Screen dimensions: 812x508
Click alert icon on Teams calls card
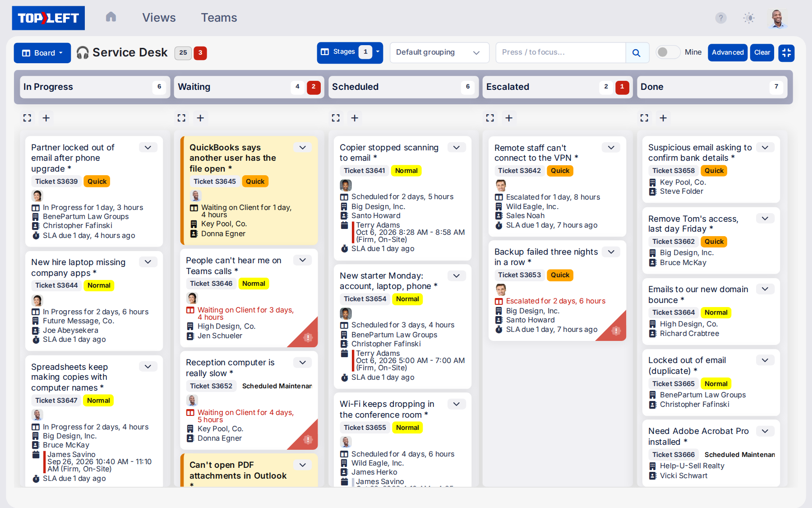pos(308,337)
